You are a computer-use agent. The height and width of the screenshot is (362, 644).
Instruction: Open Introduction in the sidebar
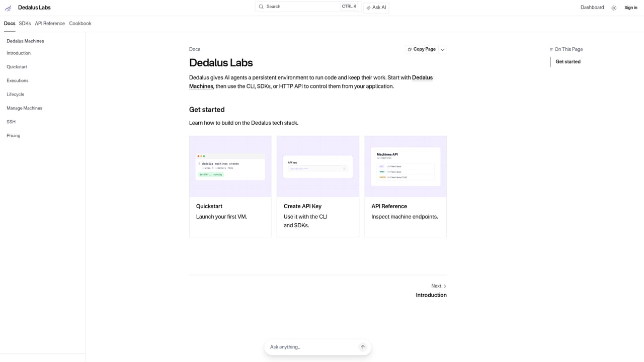[19, 53]
